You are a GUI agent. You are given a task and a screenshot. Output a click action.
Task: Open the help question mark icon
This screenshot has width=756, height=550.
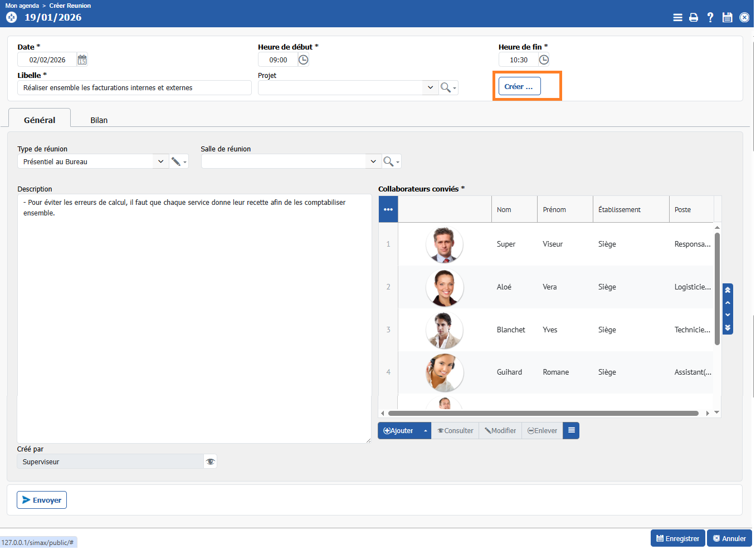[710, 17]
